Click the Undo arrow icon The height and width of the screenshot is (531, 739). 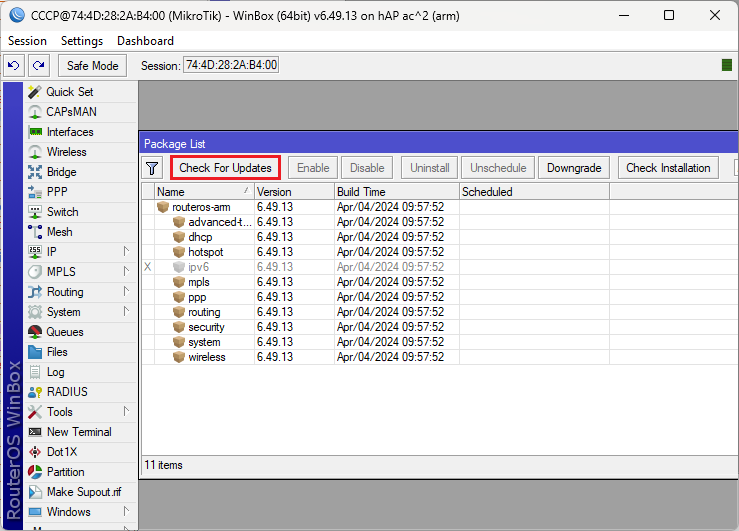tap(14, 65)
